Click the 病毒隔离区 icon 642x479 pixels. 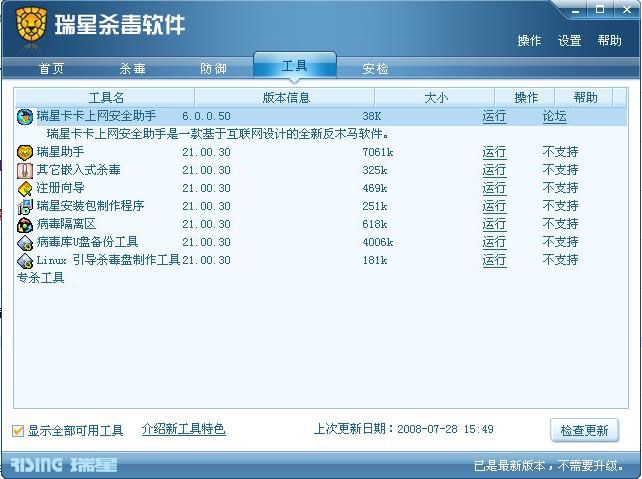(x=25, y=224)
